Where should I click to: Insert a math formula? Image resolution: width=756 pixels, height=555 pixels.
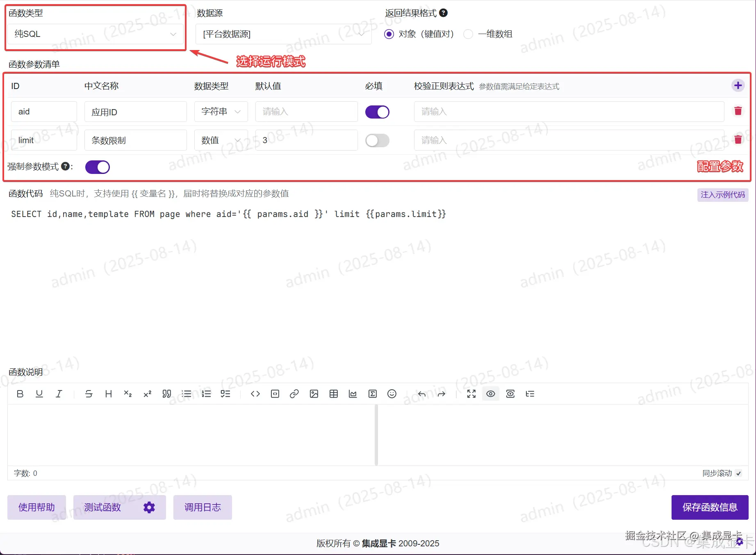click(372, 394)
